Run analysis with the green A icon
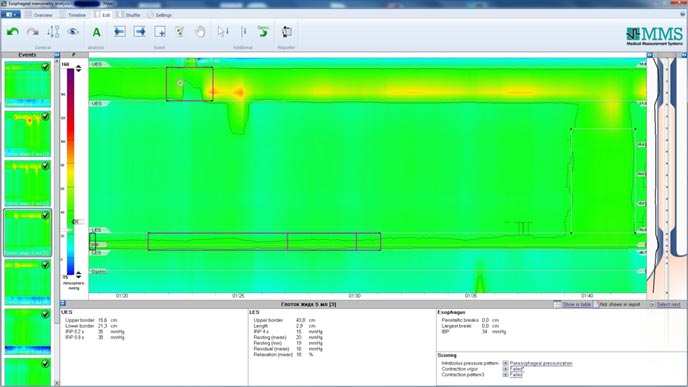This screenshot has height=387, width=688. click(96, 32)
